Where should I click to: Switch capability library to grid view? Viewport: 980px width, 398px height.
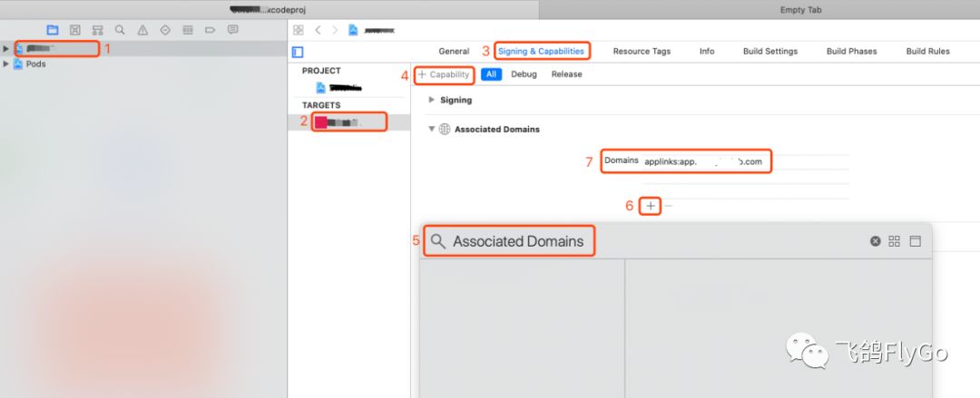point(895,241)
